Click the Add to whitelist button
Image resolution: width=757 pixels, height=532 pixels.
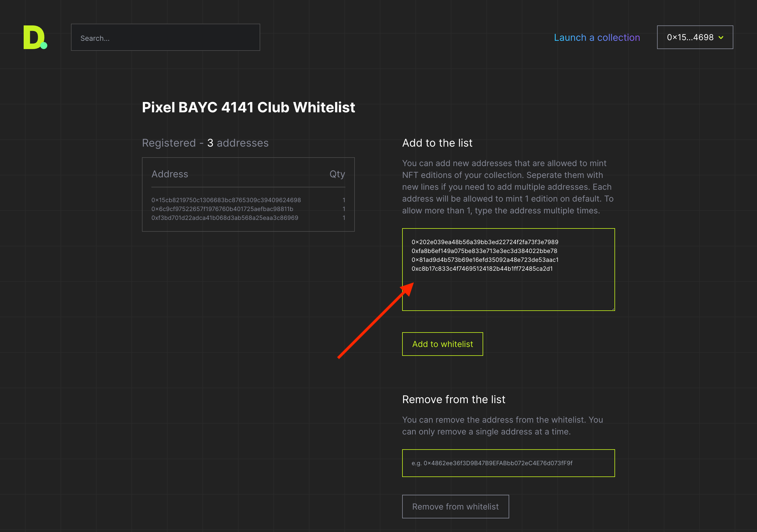pyautogui.click(x=442, y=344)
